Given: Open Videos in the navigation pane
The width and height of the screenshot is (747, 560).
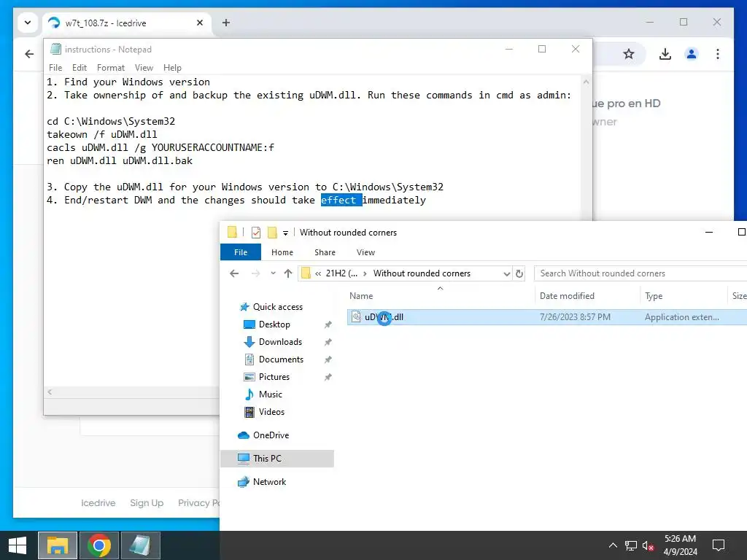Looking at the screenshot, I should coord(271,412).
